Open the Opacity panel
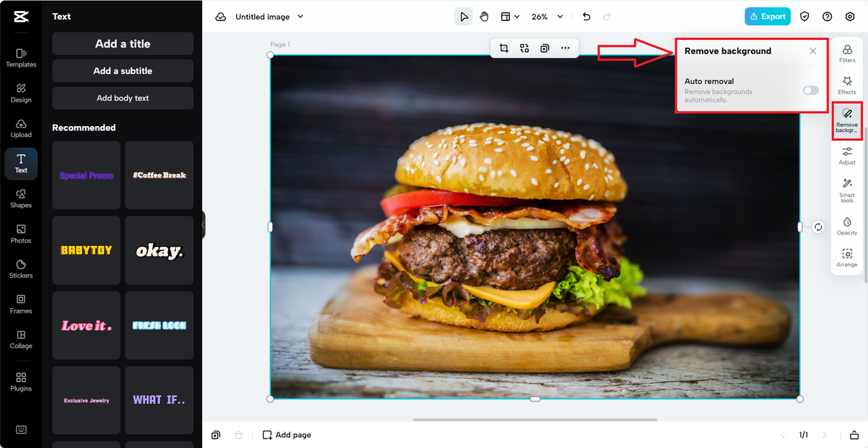Image resolution: width=868 pixels, height=448 pixels. pos(847,226)
